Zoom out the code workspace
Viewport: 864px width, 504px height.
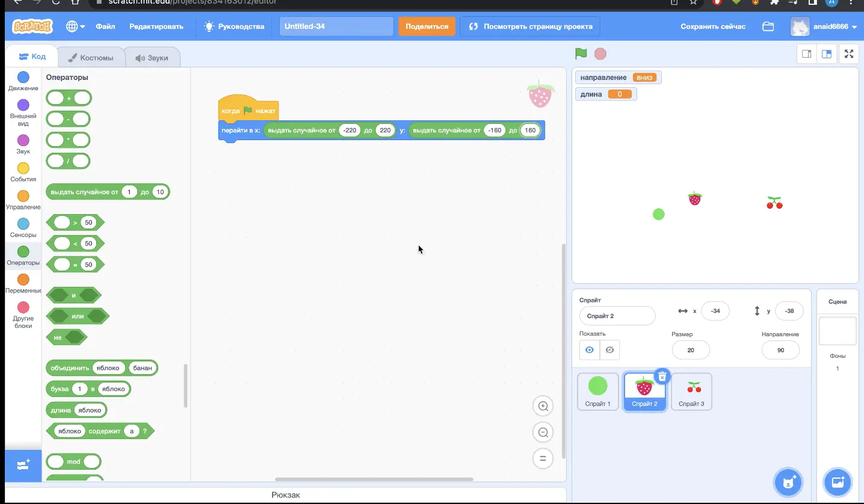pyautogui.click(x=543, y=432)
